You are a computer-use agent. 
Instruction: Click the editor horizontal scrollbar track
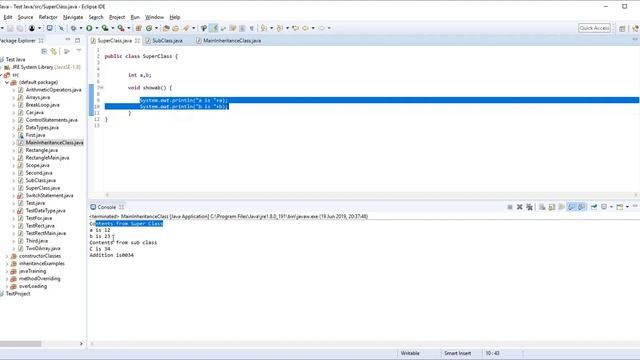point(371,195)
